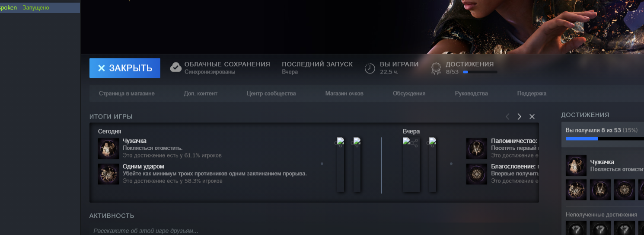Click the Вчера heading
Image resolution: width=644 pixels, height=235 pixels.
click(x=411, y=131)
